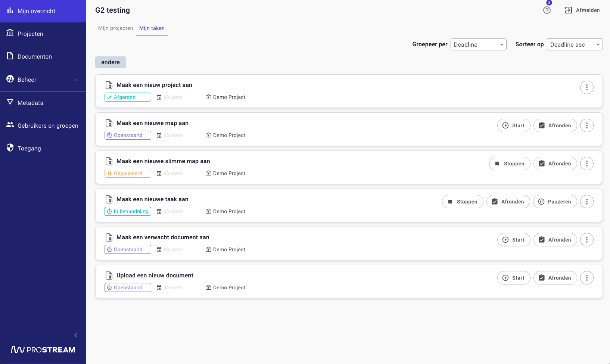Open three-dot menu for 'Upload een nieuw document'
Viewport: 610px width, 364px height.
(x=586, y=278)
